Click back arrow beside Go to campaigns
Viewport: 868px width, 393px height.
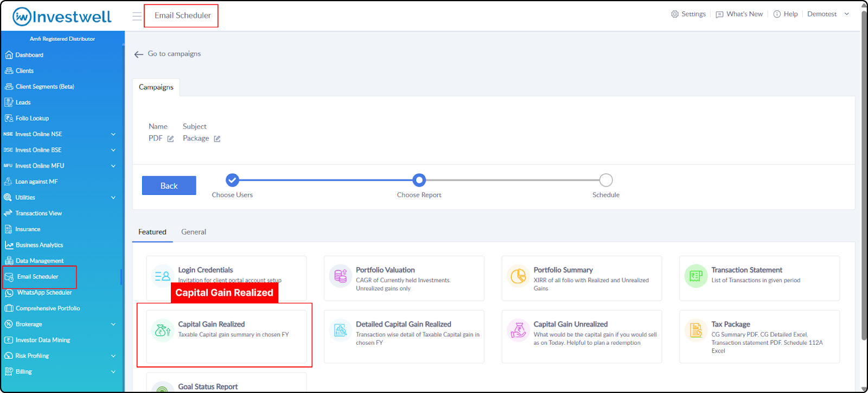coord(139,54)
